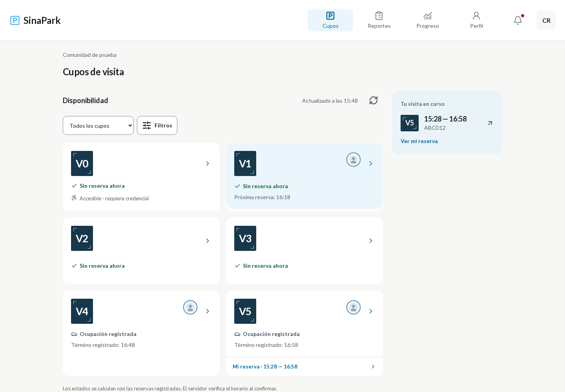Click 'Término registrado: 16:58' text
The image size is (565, 392).
pyautogui.click(x=266, y=345)
